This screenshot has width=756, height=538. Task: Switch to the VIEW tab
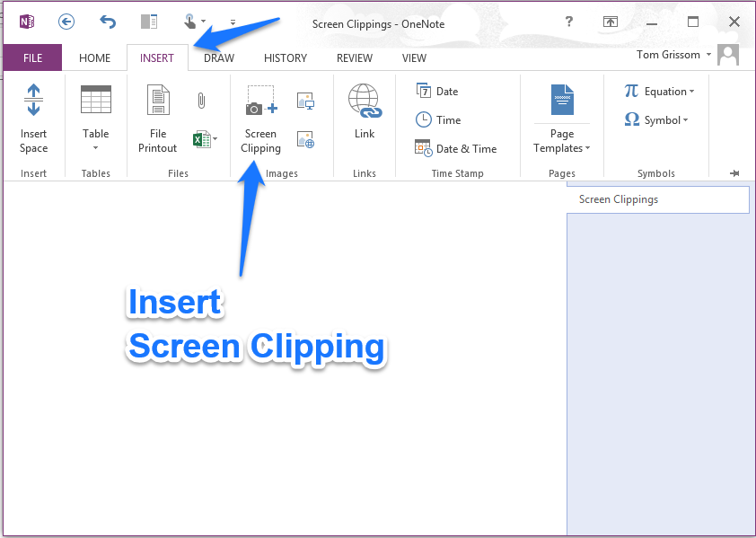414,57
